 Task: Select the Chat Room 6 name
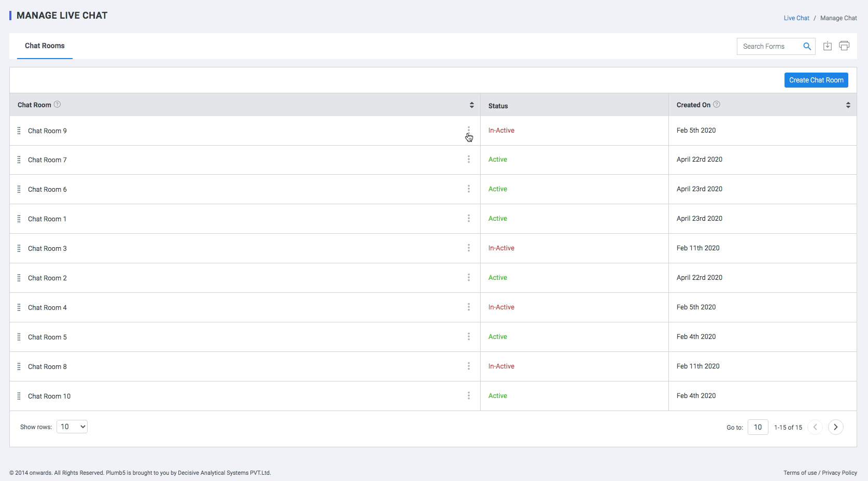tap(47, 189)
